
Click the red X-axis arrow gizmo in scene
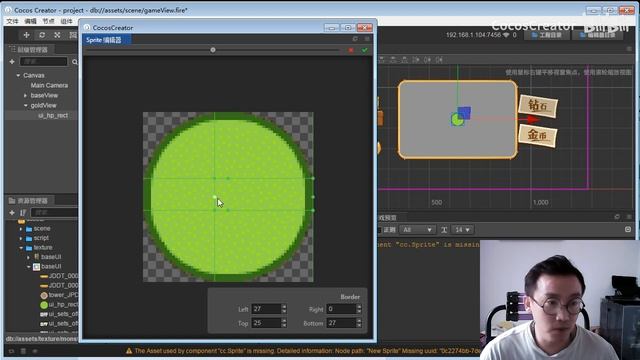point(532,119)
